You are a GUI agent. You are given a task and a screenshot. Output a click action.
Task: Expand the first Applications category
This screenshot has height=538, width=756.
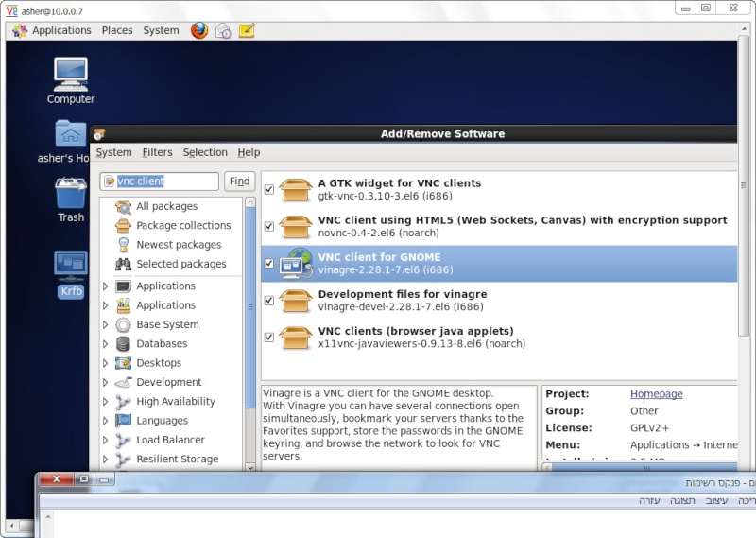click(106, 286)
